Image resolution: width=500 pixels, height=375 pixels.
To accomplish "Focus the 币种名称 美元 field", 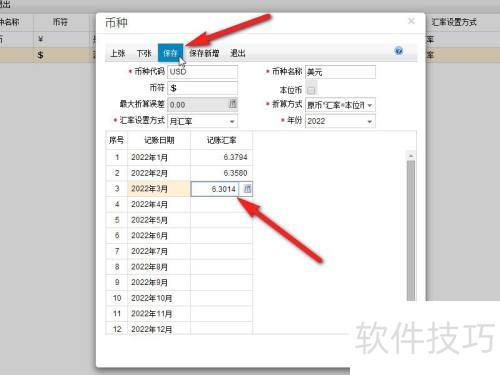I will tap(340, 72).
